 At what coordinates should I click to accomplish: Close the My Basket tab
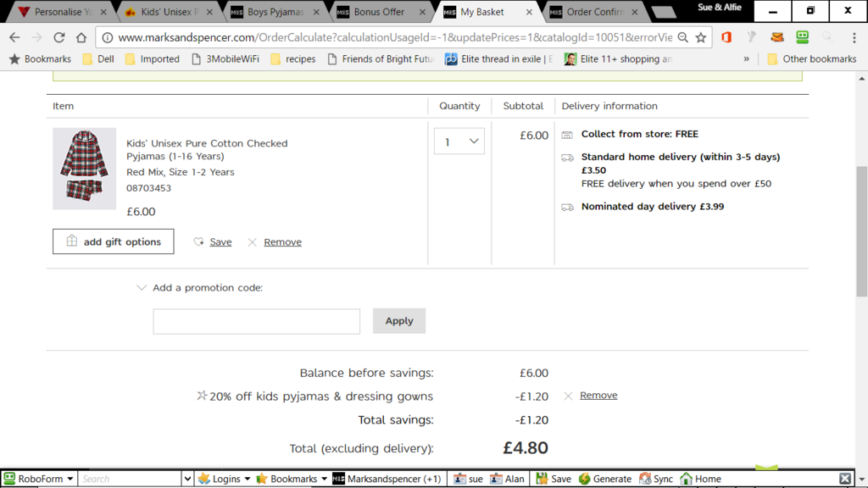(x=529, y=12)
